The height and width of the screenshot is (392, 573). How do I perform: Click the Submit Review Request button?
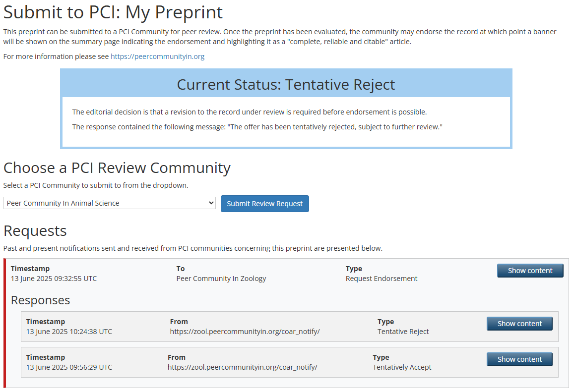pyautogui.click(x=264, y=204)
